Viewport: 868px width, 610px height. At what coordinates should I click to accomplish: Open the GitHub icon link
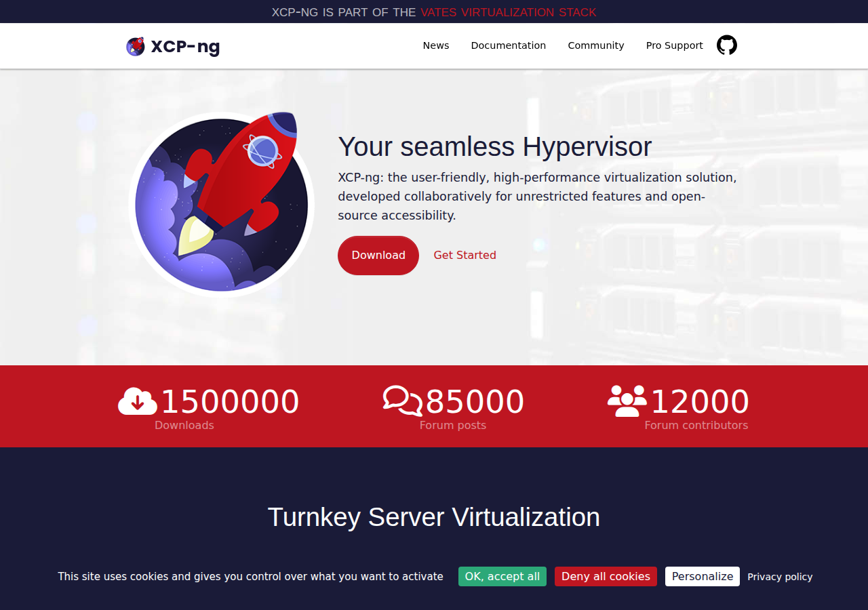[x=727, y=45]
